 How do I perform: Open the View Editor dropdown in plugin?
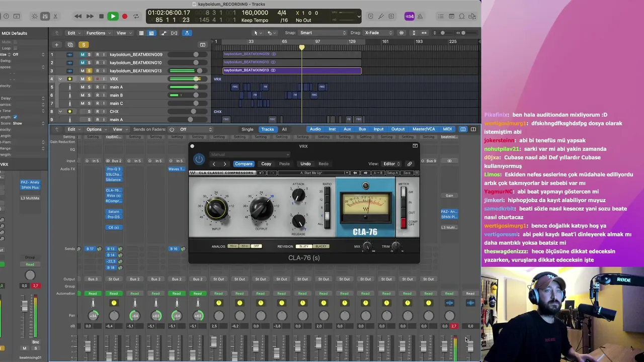(x=392, y=164)
